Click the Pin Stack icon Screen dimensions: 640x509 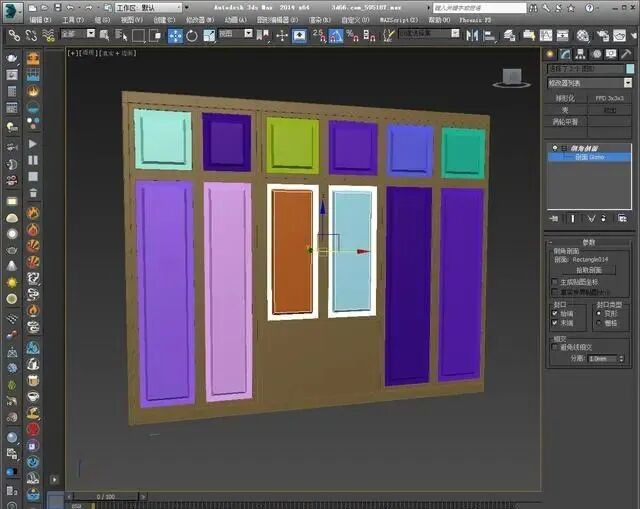click(x=554, y=219)
